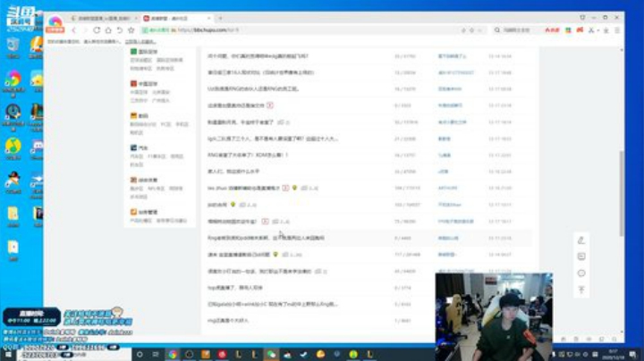Open the green-icon football category in sidebar
This screenshot has height=361, width=644.
(x=144, y=52)
